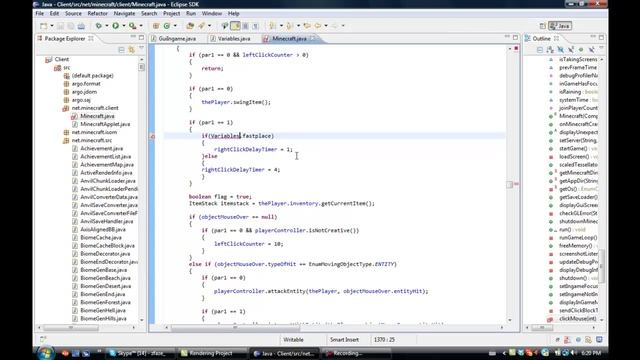The image size is (640, 360).
Task: Click Package Explorer vertical scrollbar thumb
Action: click(142, 67)
